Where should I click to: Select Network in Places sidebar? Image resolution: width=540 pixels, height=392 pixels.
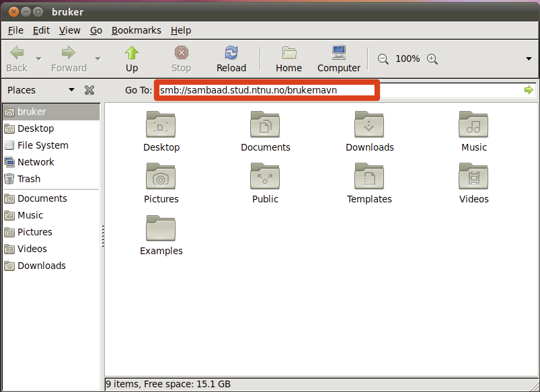(51, 162)
